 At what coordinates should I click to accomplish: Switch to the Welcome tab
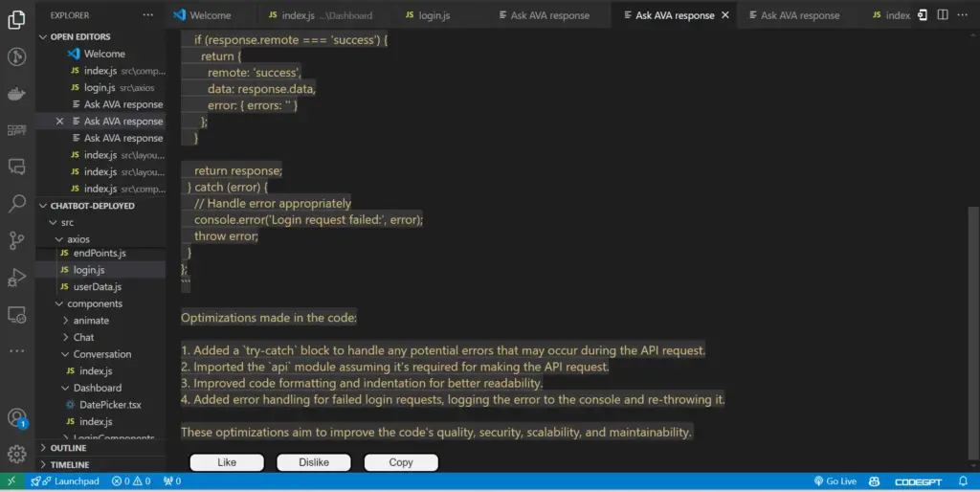tap(211, 15)
